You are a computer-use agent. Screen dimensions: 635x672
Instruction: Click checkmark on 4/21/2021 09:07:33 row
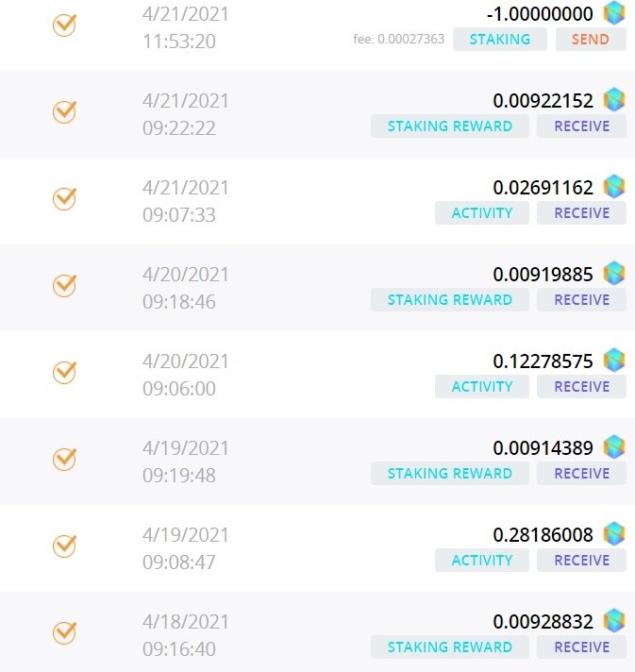point(65,198)
